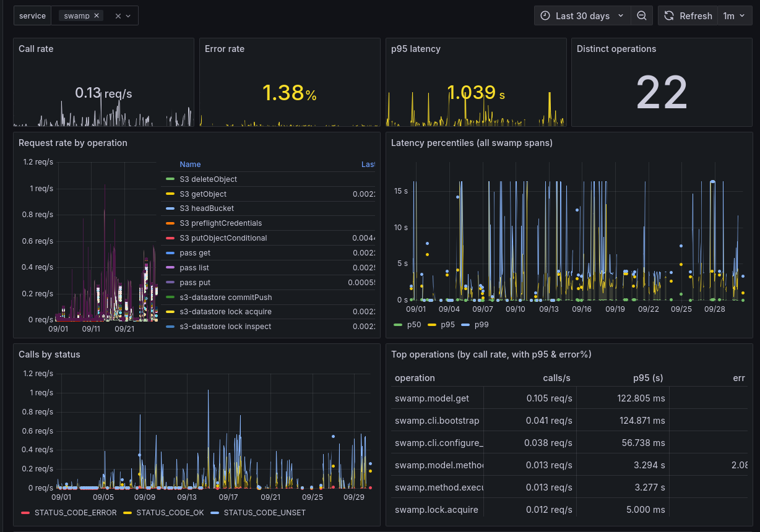Toggle the s3-datastore commitPush series
760x532 pixels.
pyautogui.click(x=226, y=298)
